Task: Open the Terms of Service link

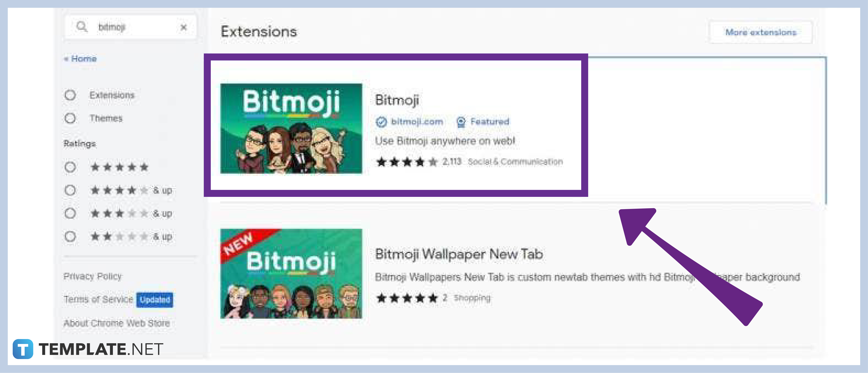Action: pos(98,299)
